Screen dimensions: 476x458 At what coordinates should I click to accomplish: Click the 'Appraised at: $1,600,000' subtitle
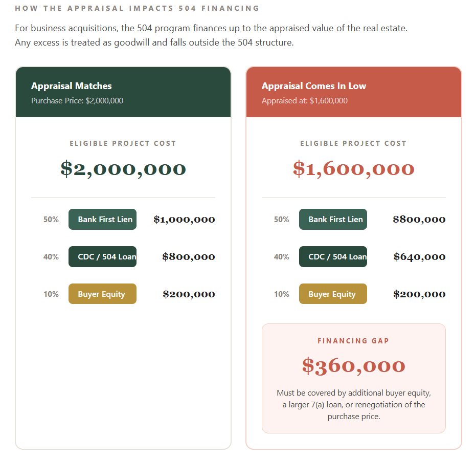click(305, 101)
